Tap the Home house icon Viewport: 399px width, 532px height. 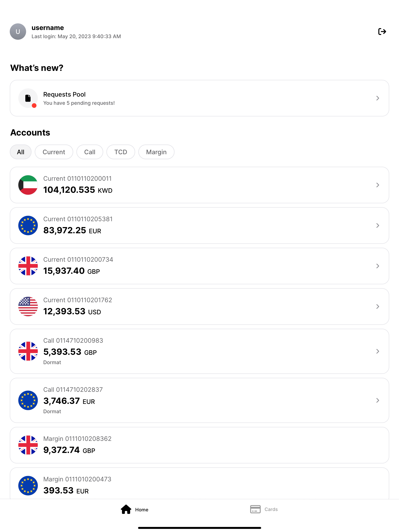coord(126,509)
